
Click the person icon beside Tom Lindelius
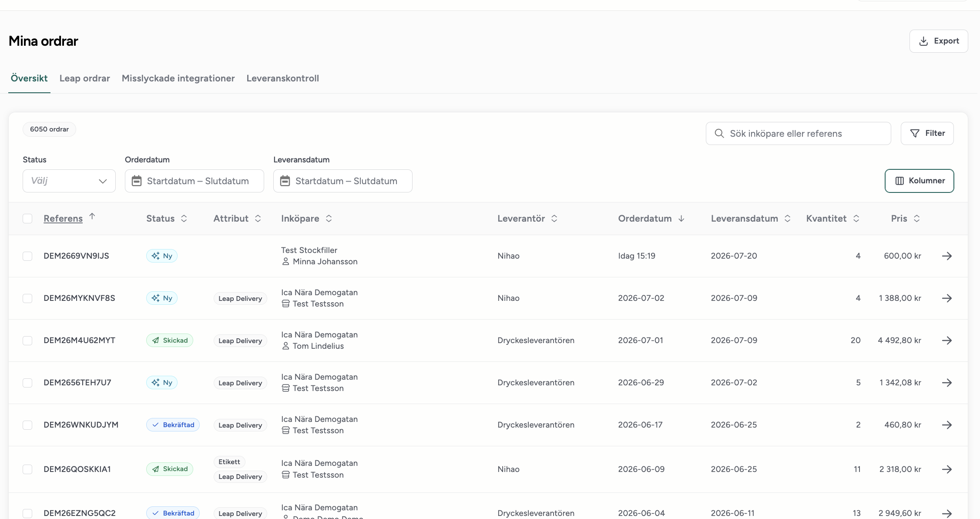(x=285, y=346)
